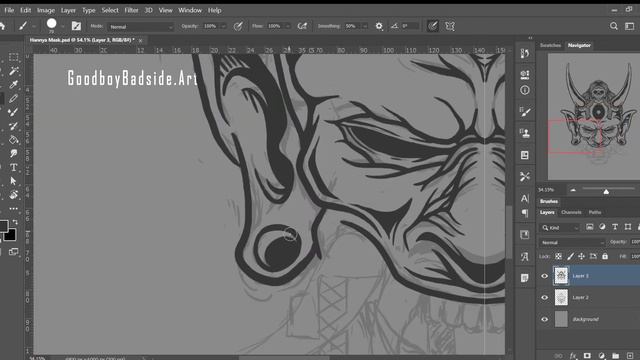Open the Paragraph panel icon
This screenshot has width=640, height=360.
coord(525,213)
